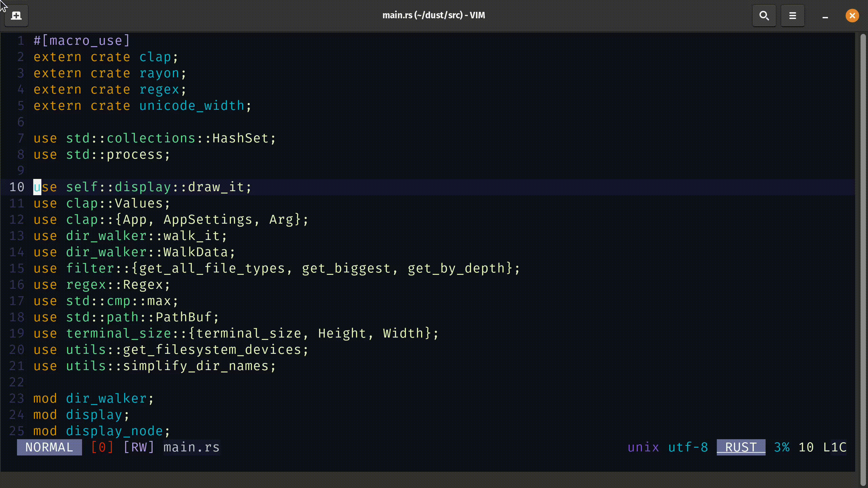Click the unix file format label
The image size is (868, 488).
click(643, 447)
